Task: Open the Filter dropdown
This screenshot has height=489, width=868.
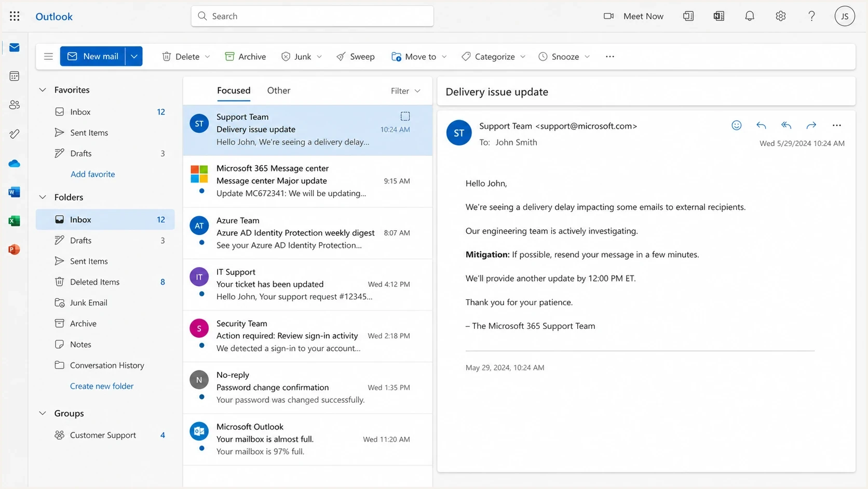Action: pyautogui.click(x=405, y=91)
